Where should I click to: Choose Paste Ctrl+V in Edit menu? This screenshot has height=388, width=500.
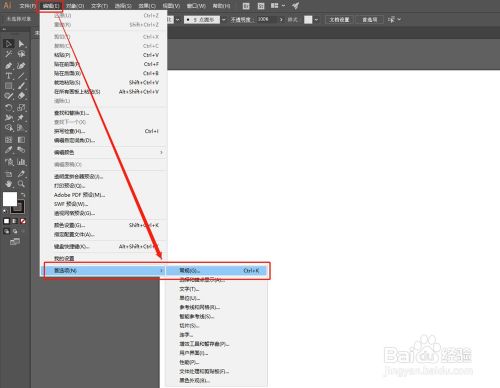tap(104, 55)
